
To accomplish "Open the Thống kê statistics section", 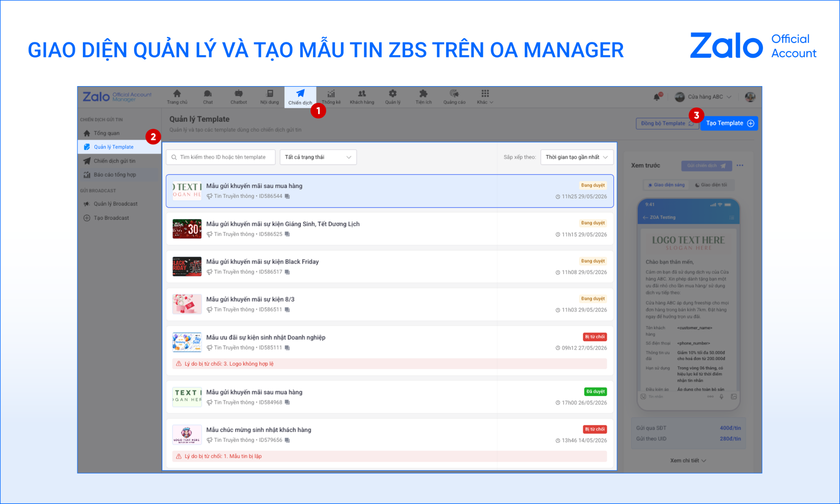I will point(331,97).
